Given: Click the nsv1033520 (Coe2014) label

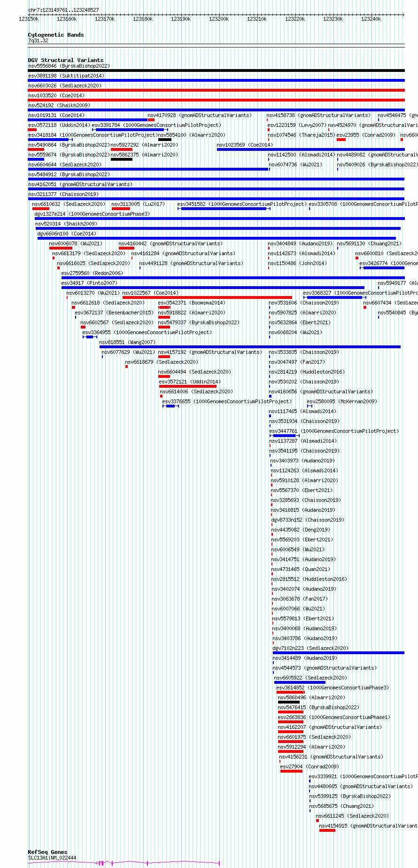Looking at the screenshot, I should click(56, 96).
